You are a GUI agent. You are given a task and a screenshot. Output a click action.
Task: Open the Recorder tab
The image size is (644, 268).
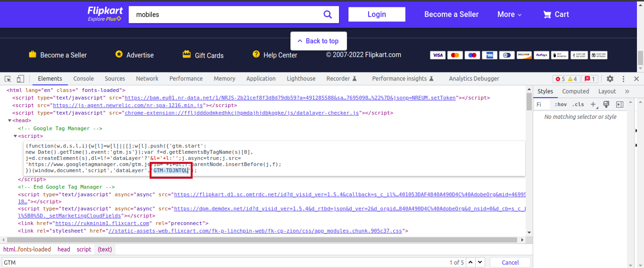(341, 79)
